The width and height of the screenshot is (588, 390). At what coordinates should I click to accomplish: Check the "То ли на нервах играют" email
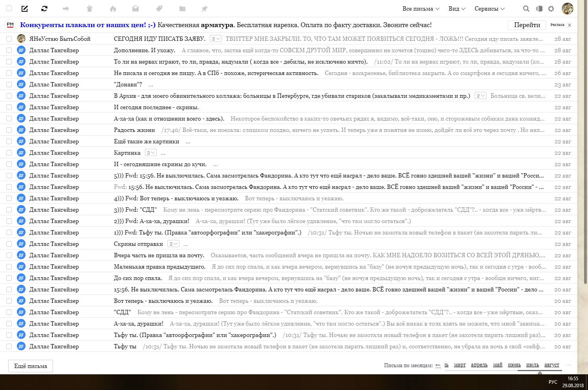[9, 62]
